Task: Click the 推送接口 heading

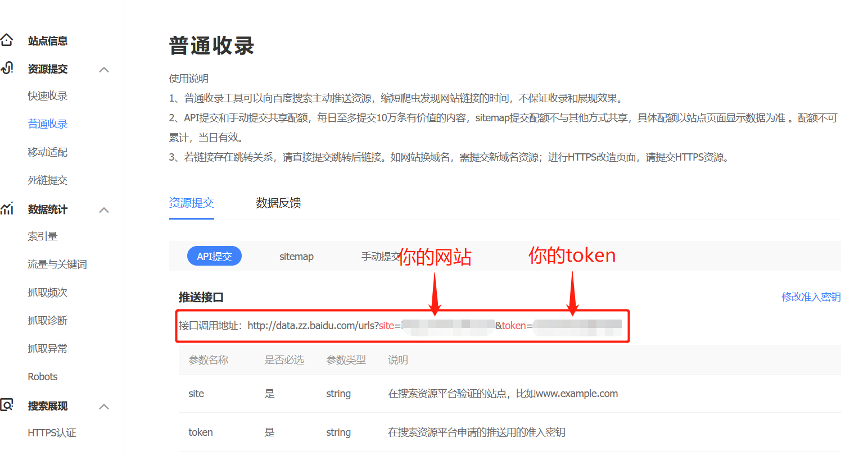Action: (x=201, y=297)
